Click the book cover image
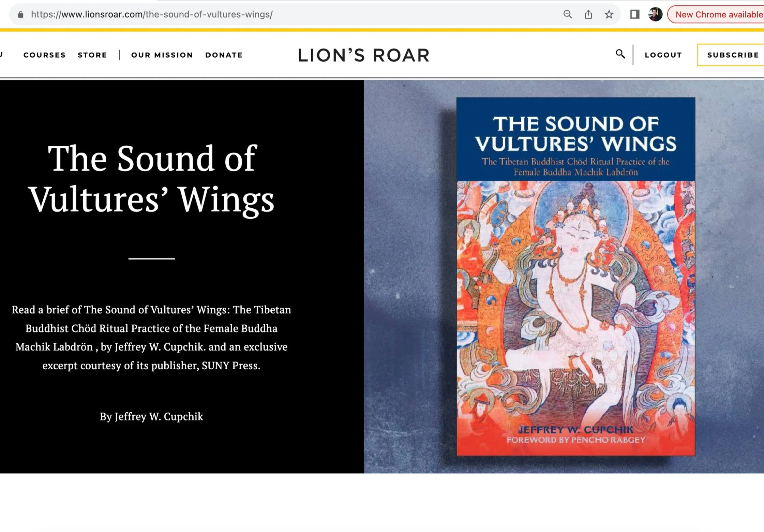The width and height of the screenshot is (764, 532). pos(575,276)
